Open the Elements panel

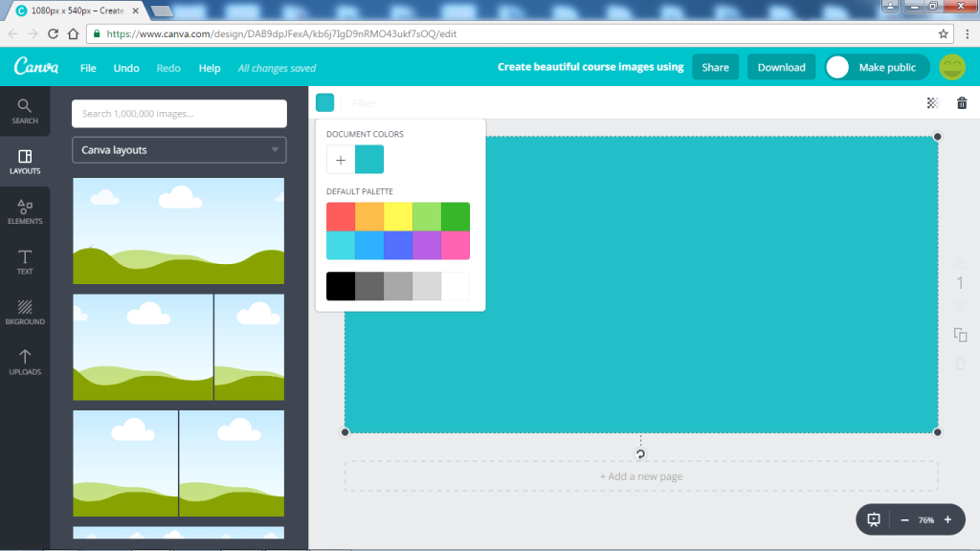point(25,210)
